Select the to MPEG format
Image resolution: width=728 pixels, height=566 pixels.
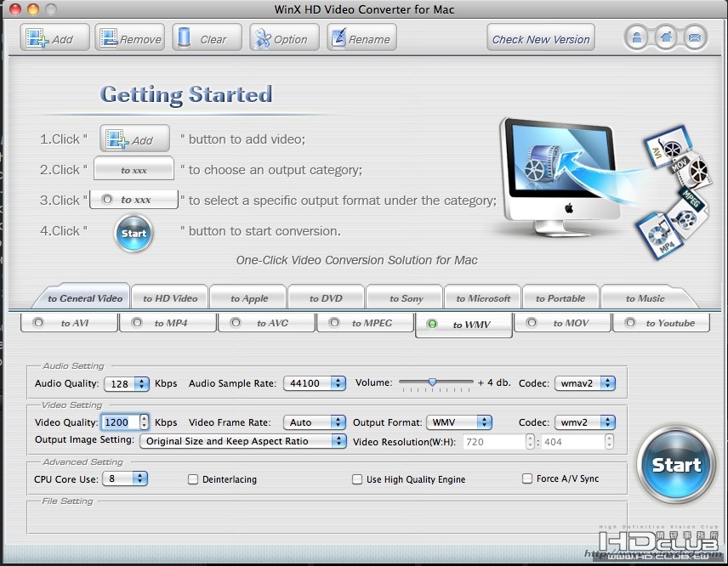365,323
